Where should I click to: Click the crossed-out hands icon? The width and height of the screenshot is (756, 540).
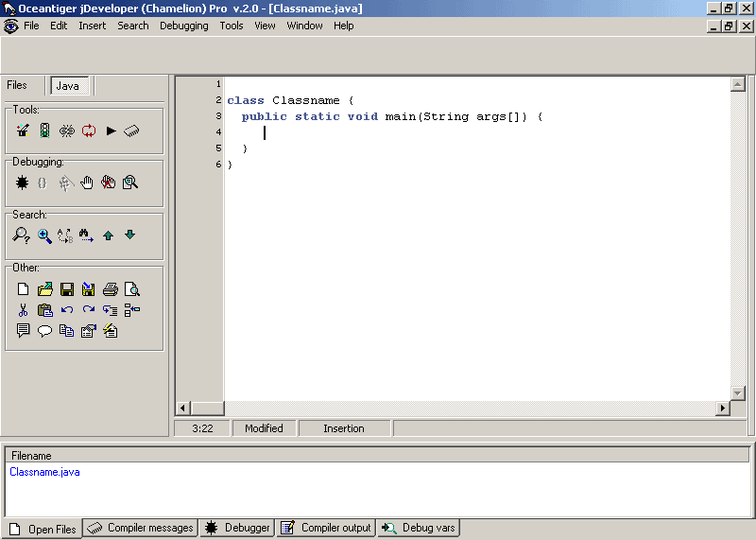click(x=109, y=183)
